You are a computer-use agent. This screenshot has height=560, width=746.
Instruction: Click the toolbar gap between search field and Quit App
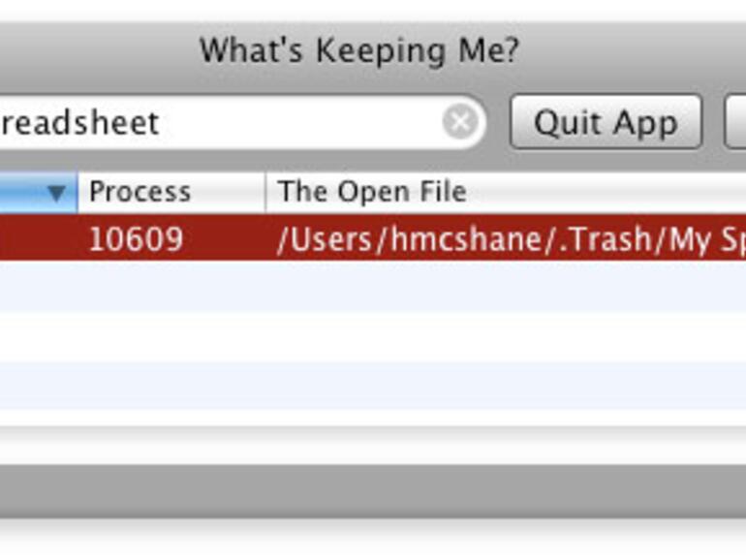497,123
